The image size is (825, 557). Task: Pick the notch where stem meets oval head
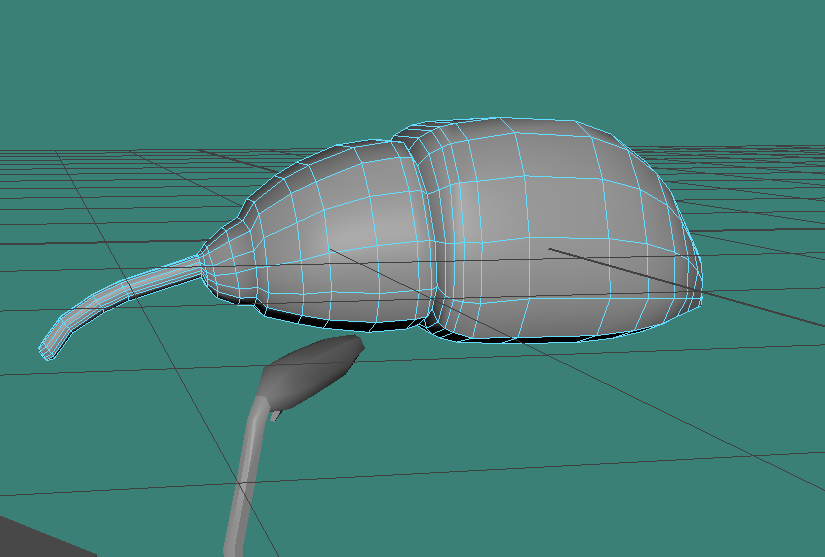tap(268, 408)
